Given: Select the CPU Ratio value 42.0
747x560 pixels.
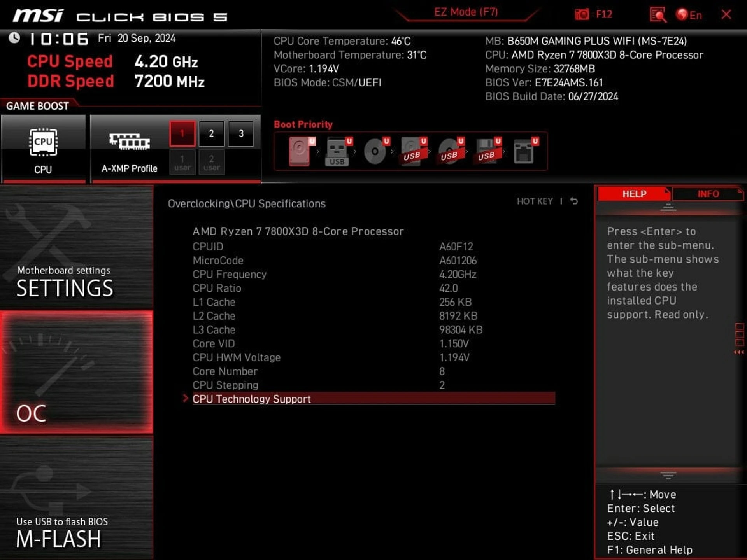Looking at the screenshot, I should point(448,288).
